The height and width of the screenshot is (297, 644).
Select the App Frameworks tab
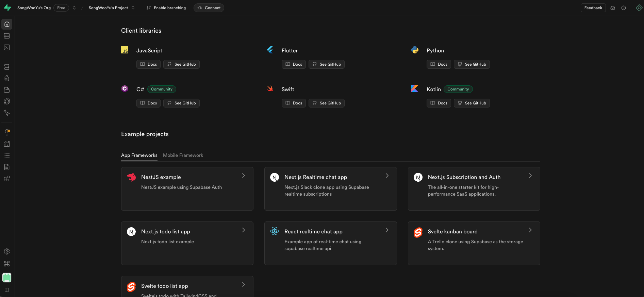pos(139,155)
